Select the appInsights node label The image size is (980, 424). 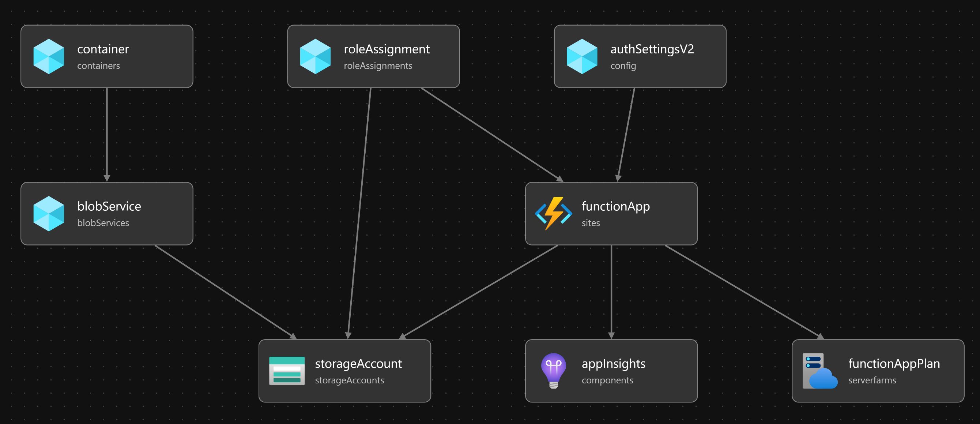[613, 364]
